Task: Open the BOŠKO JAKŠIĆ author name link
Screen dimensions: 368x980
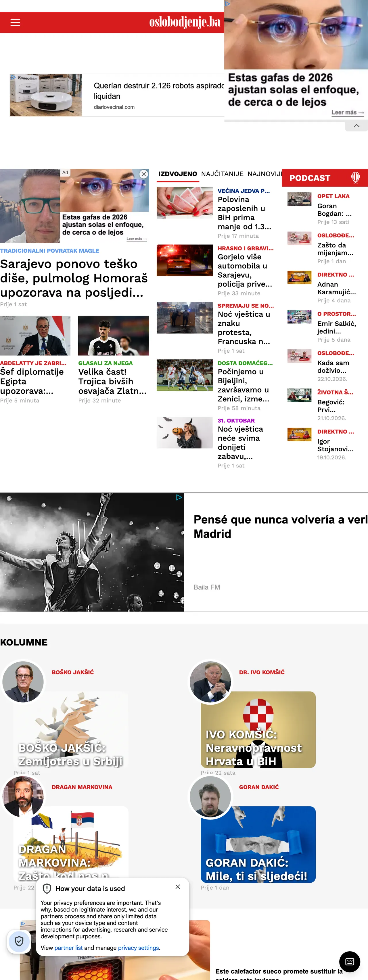Action: tap(73, 672)
